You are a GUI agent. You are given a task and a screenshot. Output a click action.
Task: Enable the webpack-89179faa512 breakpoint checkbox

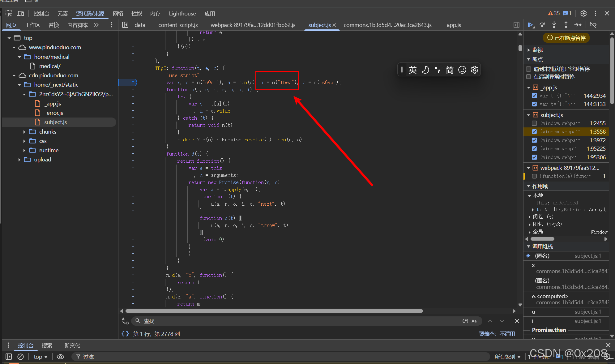(534, 176)
